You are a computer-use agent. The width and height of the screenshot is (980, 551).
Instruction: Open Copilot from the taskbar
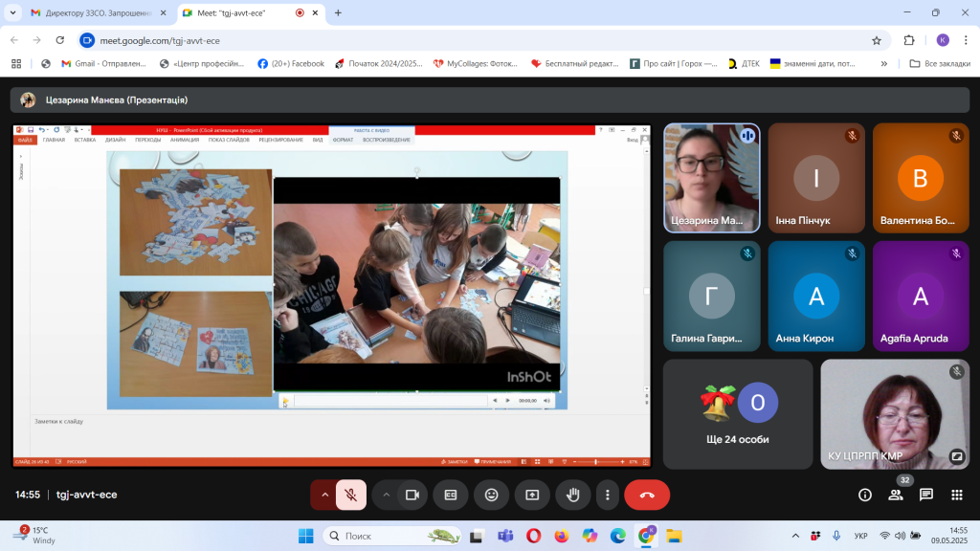590,536
